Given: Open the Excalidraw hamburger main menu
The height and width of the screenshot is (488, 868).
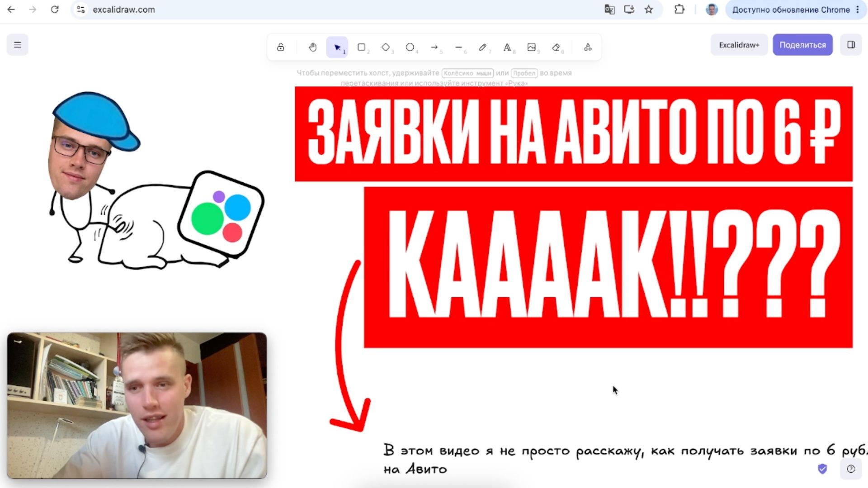Looking at the screenshot, I should click(18, 45).
